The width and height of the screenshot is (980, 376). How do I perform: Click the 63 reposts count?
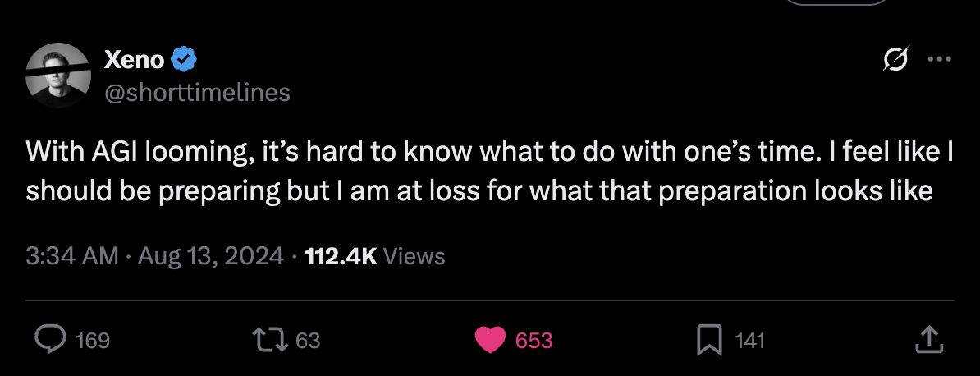[308, 340]
